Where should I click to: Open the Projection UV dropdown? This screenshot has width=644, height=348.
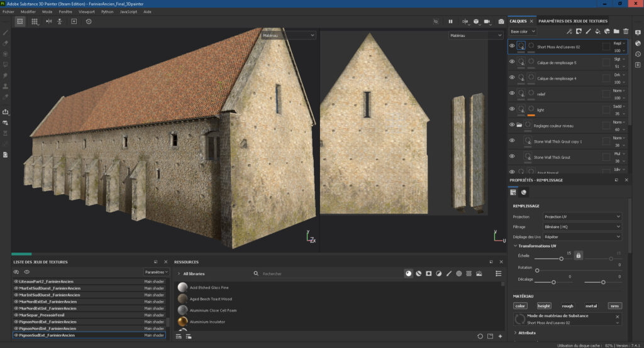pyautogui.click(x=582, y=217)
